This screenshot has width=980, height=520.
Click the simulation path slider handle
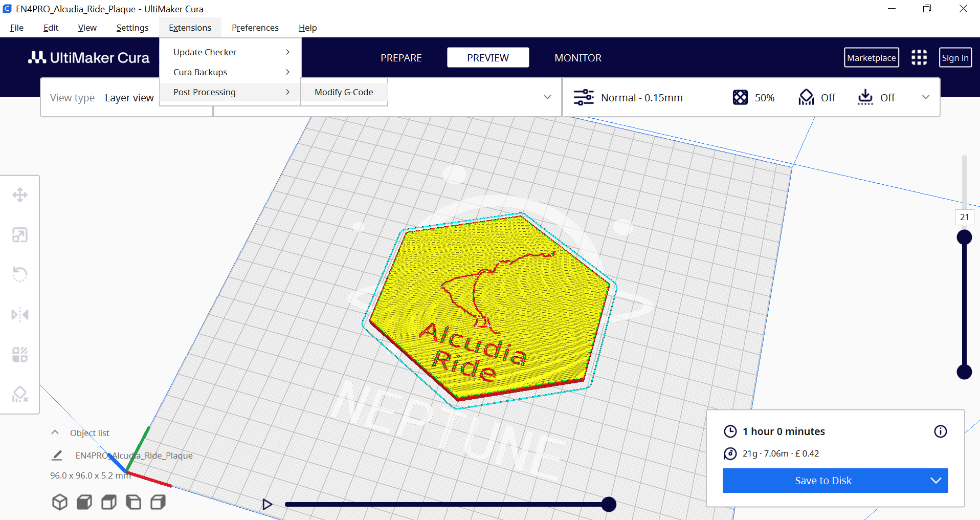tap(609, 505)
